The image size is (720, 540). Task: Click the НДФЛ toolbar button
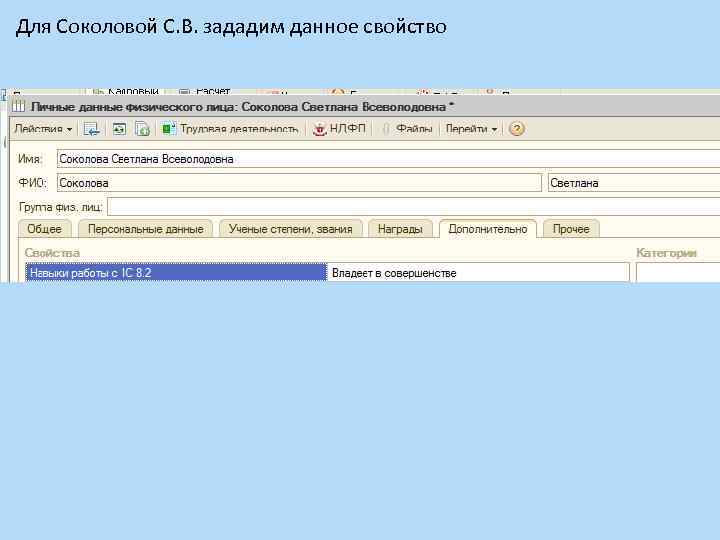[x=340, y=129]
